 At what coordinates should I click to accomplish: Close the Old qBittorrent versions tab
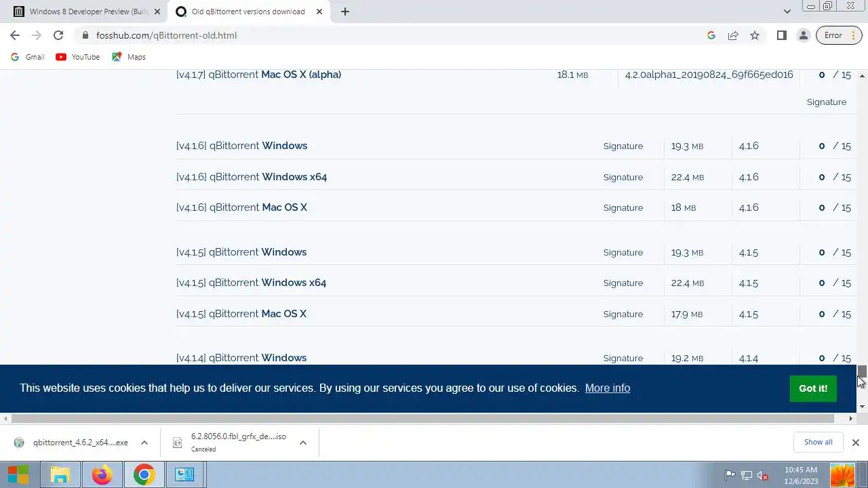click(319, 12)
